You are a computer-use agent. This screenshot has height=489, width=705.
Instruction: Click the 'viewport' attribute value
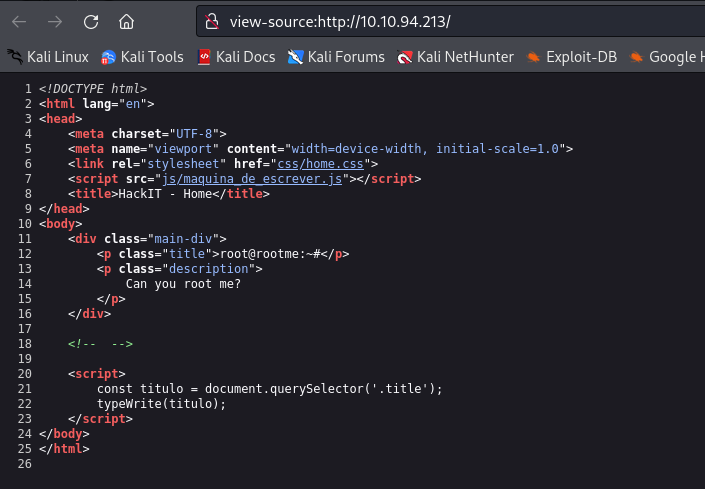183,149
